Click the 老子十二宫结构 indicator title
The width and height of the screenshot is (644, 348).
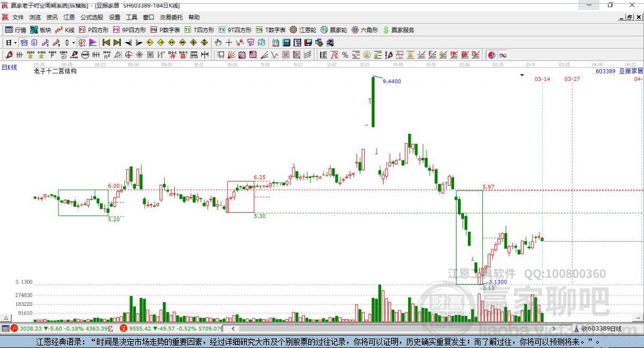point(55,71)
